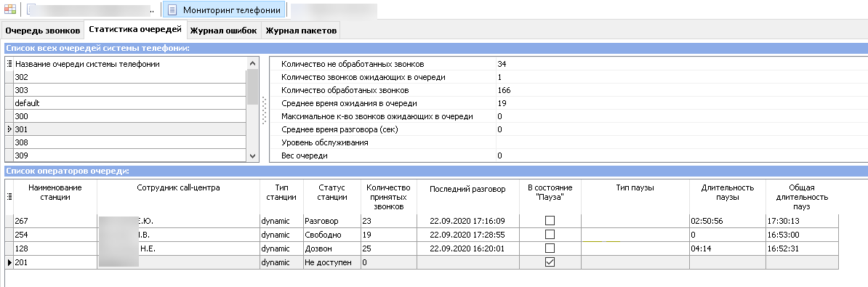The width and height of the screenshot is (868, 287).
Task: Switch to the Журнал пакетов tab
Action: [x=301, y=31]
